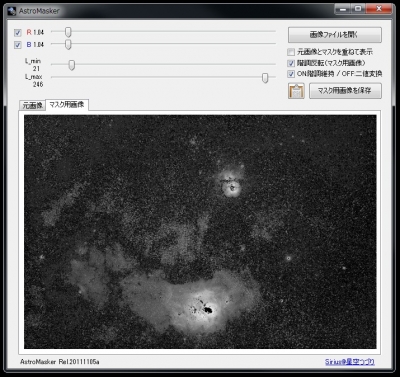
Task: Toggle the B channel checkbox
Action: pos(18,45)
